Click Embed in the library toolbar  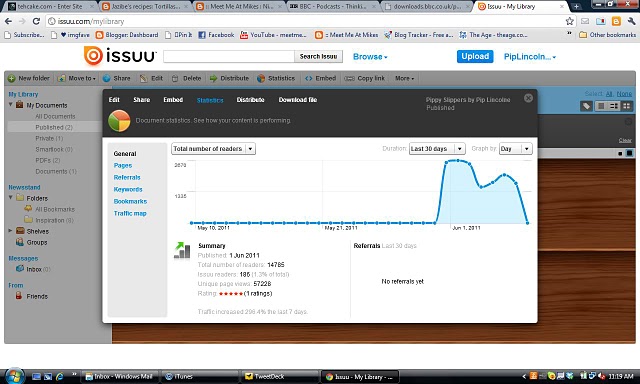coord(320,78)
